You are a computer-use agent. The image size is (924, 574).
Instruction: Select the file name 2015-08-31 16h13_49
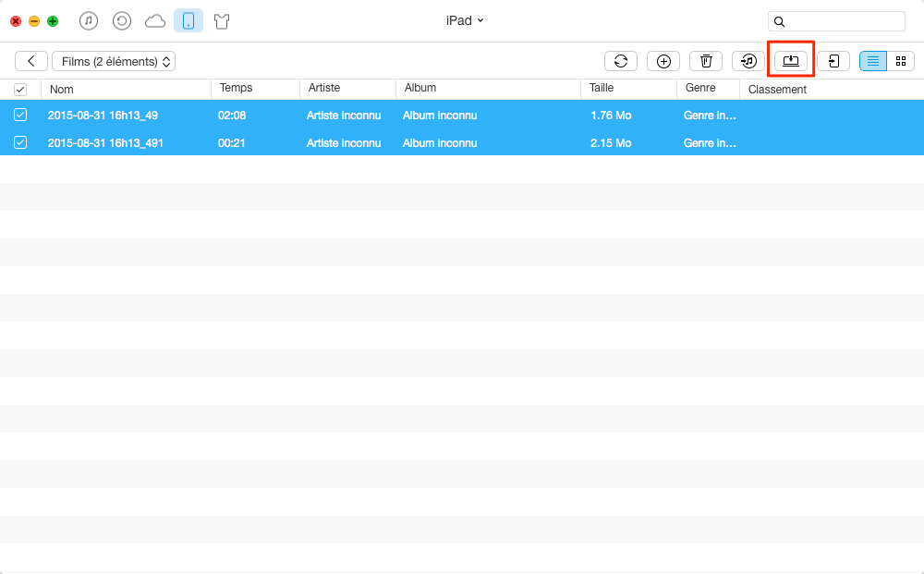coord(103,116)
